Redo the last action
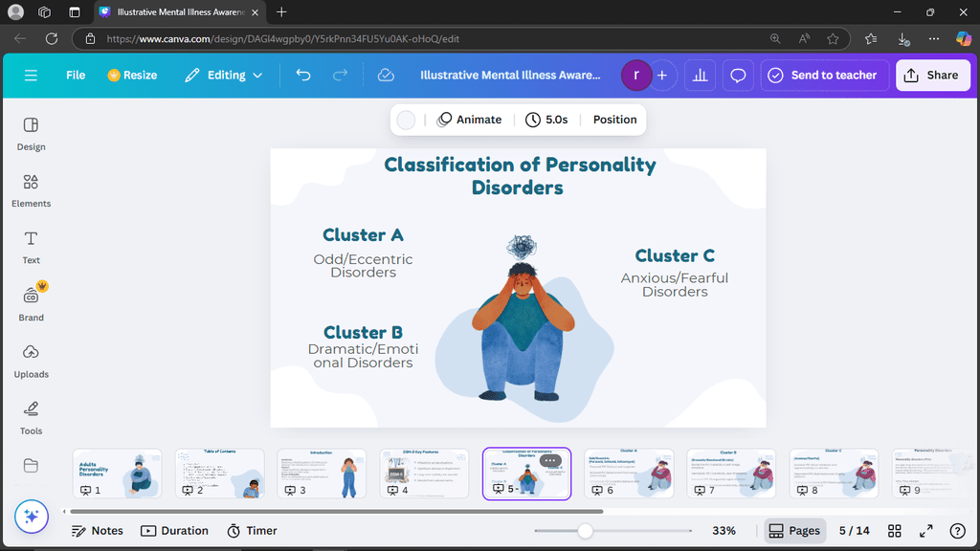The image size is (980, 551). [x=340, y=75]
